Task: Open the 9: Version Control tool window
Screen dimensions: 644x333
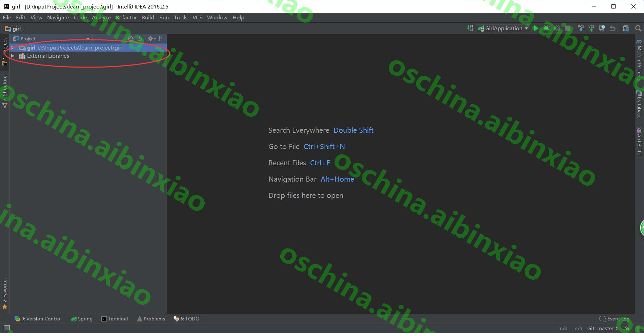Action: click(x=38, y=319)
